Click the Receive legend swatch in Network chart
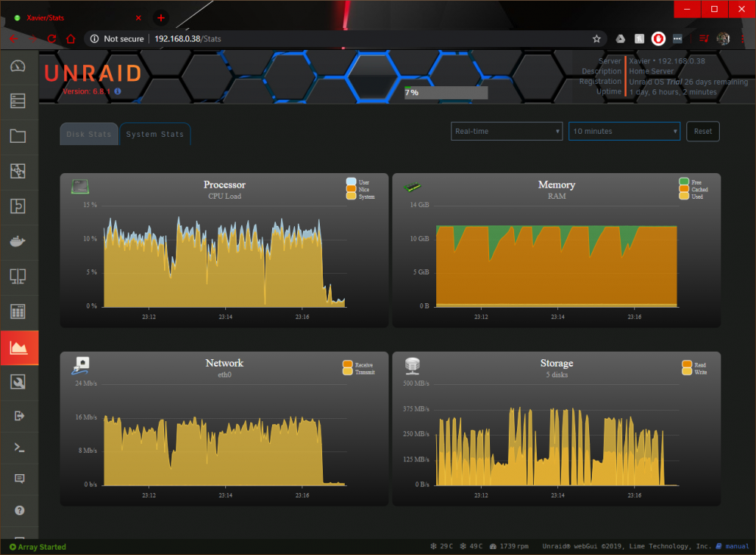Viewport: 756px width, 555px height. 348,364
